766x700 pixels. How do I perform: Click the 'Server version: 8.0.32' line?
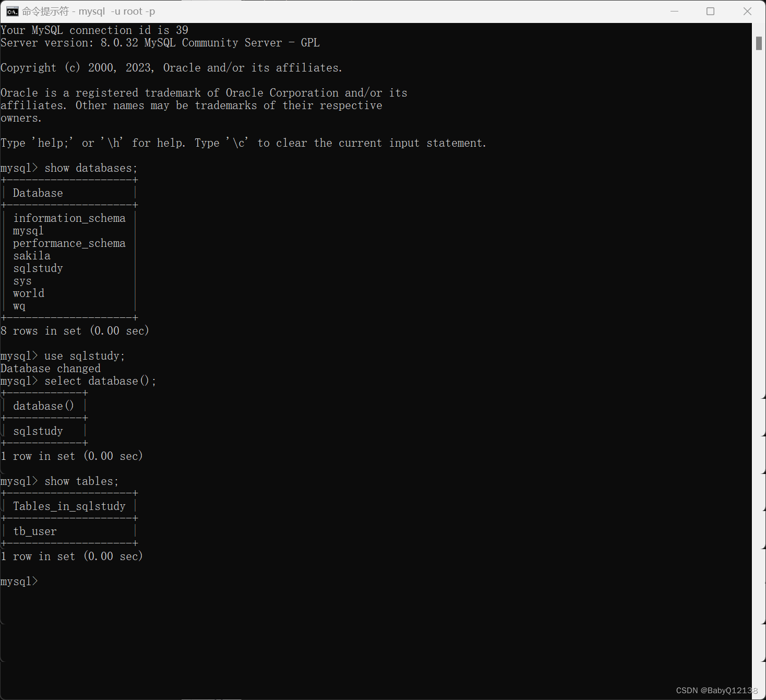pyautogui.click(x=160, y=43)
